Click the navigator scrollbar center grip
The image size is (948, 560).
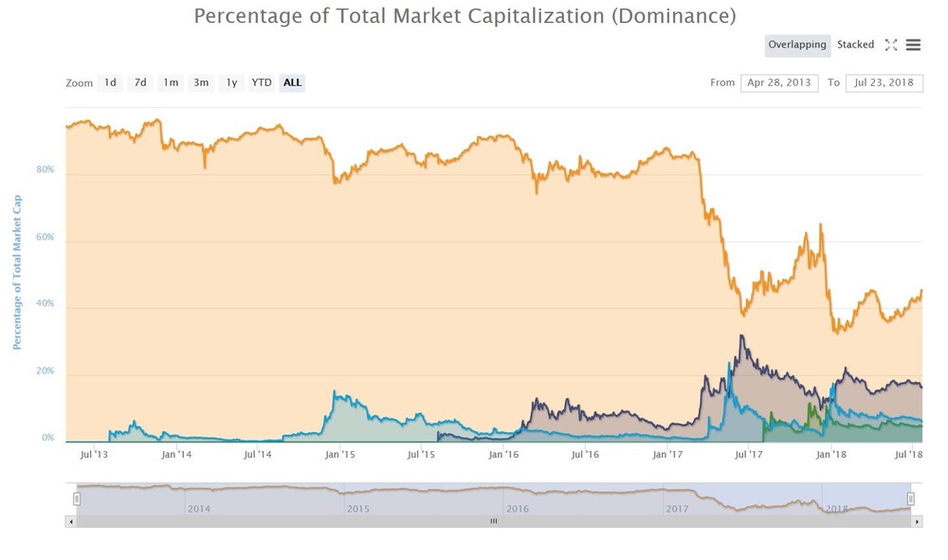(x=494, y=521)
